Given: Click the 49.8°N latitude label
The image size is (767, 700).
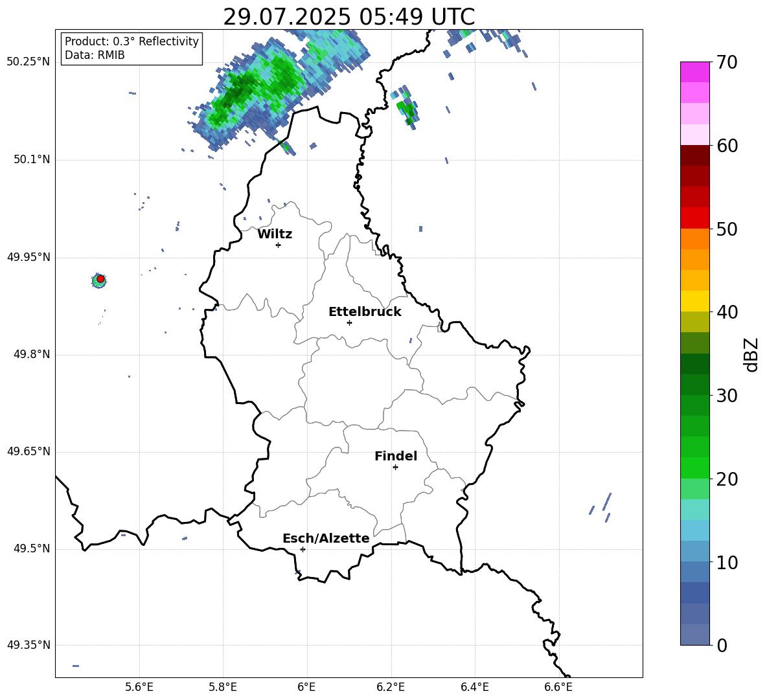Looking at the screenshot, I should (32, 354).
